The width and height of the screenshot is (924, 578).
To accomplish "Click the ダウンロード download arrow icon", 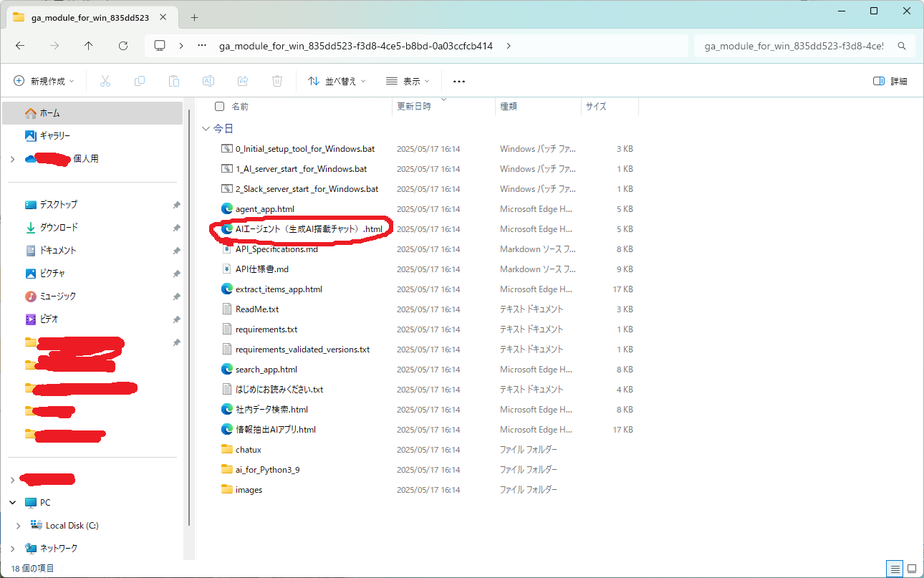I will (x=30, y=227).
